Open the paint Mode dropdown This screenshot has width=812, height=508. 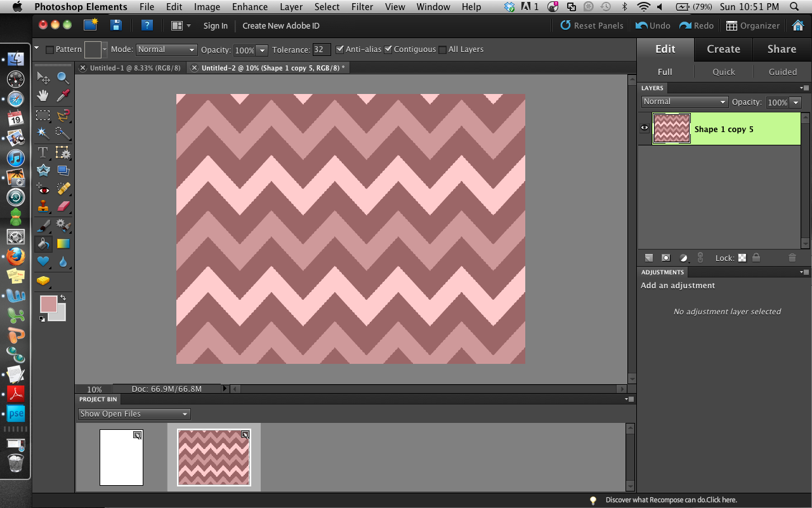[167, 50]
